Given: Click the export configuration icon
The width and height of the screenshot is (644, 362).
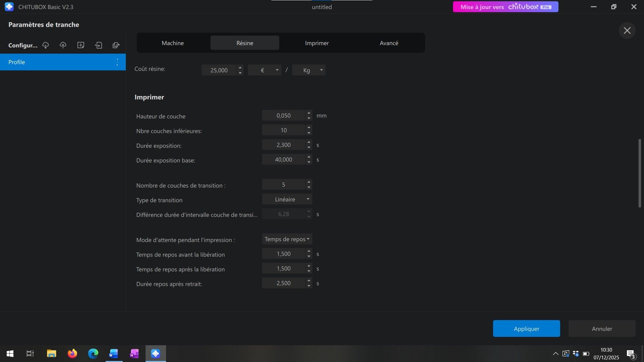Looking at the screenshot, I should [x=116, y=45].
